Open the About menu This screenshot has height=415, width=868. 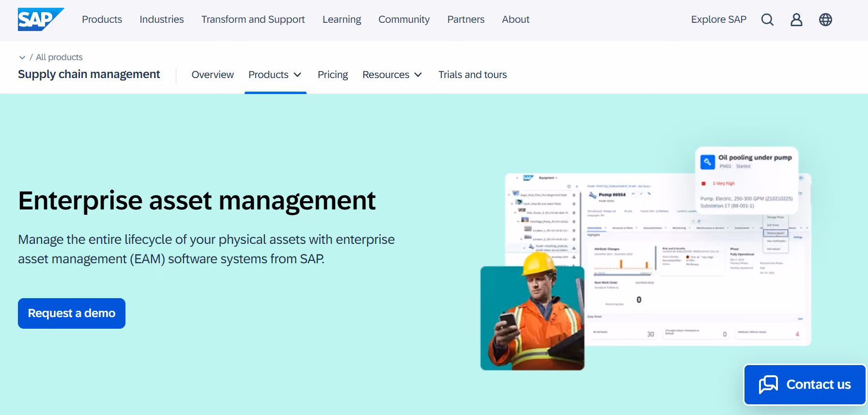click(x=515, y=19)
